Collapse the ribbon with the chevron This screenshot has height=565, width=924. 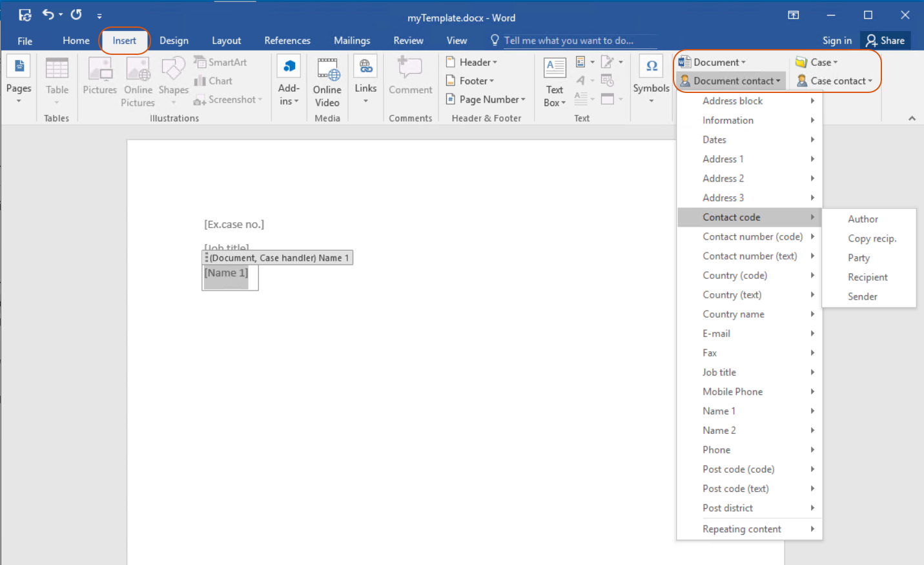tap(912, 118)
